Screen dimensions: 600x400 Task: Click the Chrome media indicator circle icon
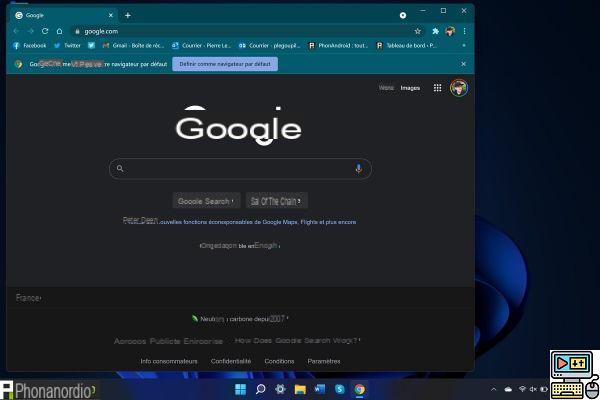(x=403, y=15)
